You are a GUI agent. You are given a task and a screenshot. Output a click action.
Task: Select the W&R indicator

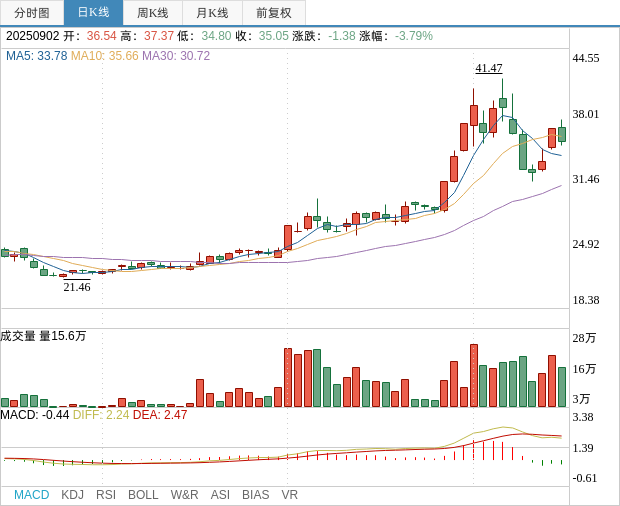[184, 495]
